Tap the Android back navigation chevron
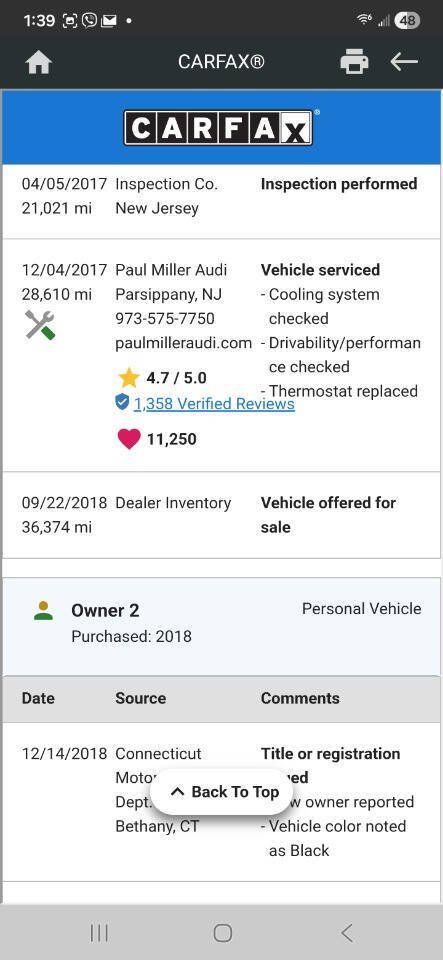 (x=346, y=933)
